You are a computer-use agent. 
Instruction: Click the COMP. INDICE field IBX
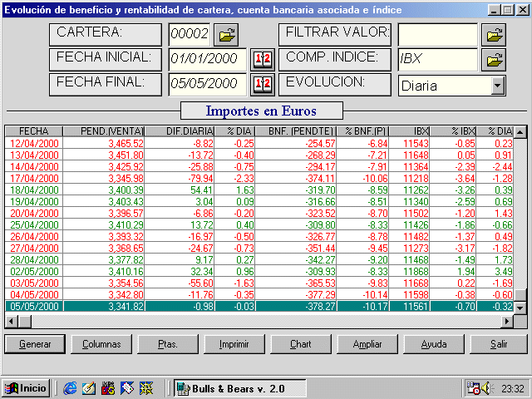pos(438,59)
